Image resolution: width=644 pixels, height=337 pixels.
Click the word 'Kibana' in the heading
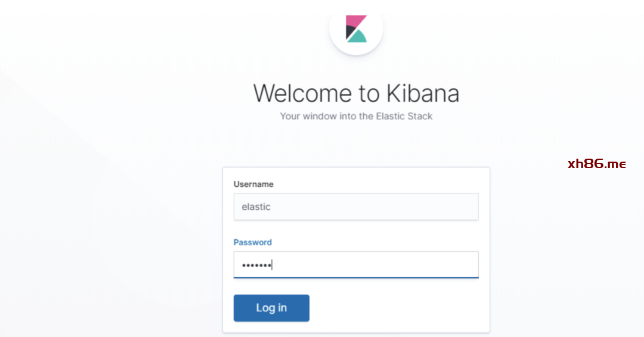(422, 94)
